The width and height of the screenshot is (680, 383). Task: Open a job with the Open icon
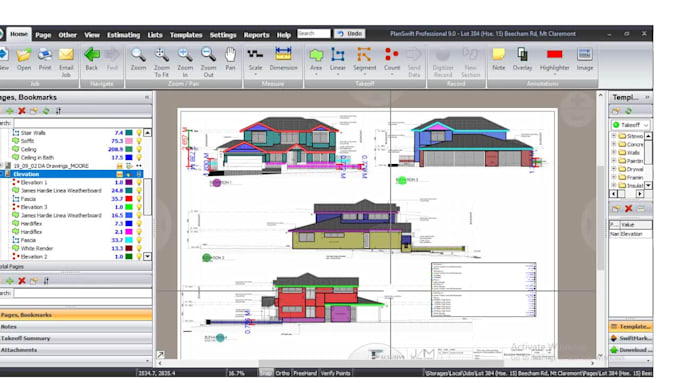point(24,59)
